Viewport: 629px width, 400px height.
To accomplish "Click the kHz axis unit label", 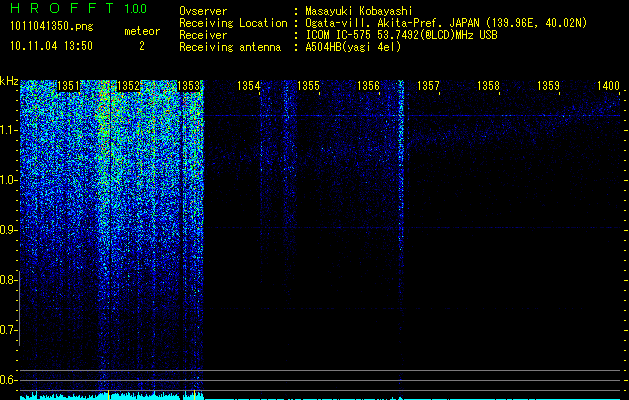I will 9,81.
